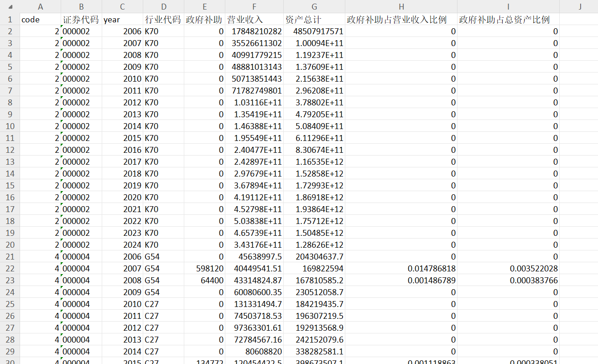Click cell with value 1.72993E+12
Image resolution: width=598 pixels, height=364 pixels.
pyautogui.click(x=314, y=186)
